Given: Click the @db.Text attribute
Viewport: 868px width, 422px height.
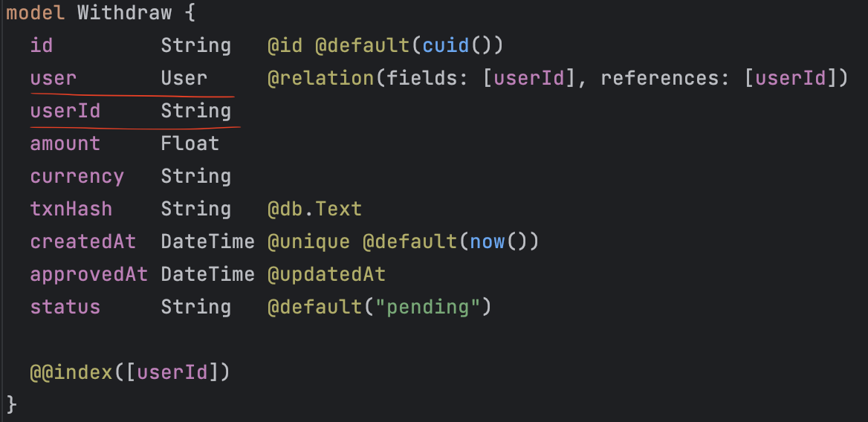Looking at the screenshot, I should 314,209.
